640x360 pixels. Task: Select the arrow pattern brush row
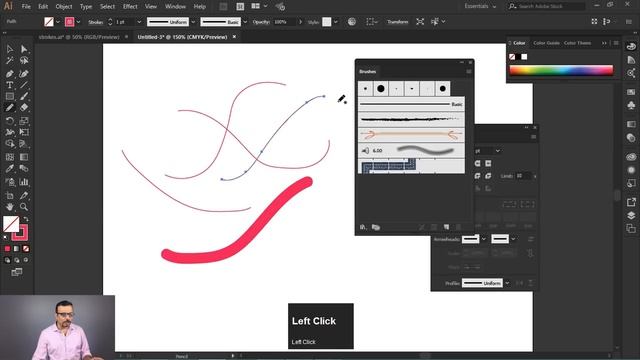(x=411, y=135)
